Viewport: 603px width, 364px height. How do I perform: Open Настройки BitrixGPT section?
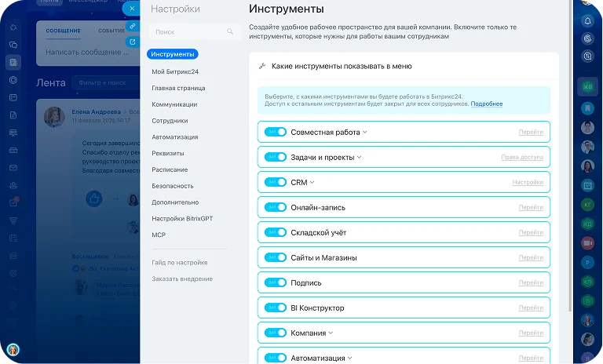click(x=182, y=219)
